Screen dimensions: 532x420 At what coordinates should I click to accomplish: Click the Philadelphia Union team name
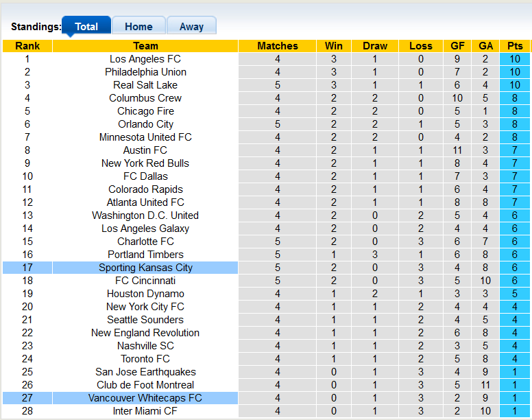(145, 72)
